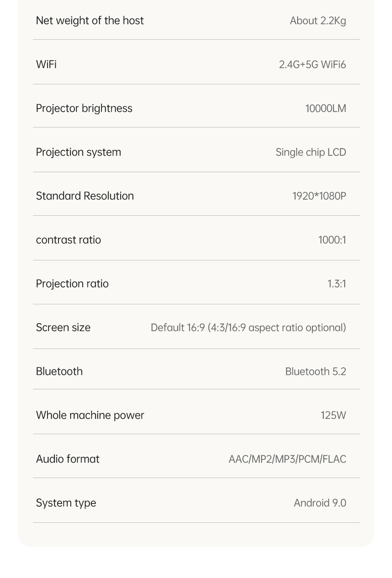The image size is (392, 578).
Task: Click the 'Projector brightness' label
Action: click(84, 108)
